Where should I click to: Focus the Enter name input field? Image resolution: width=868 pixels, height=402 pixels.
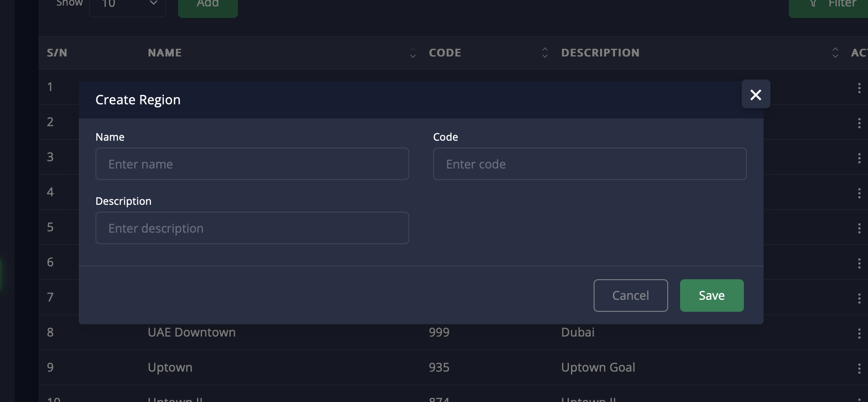point(252,164)
